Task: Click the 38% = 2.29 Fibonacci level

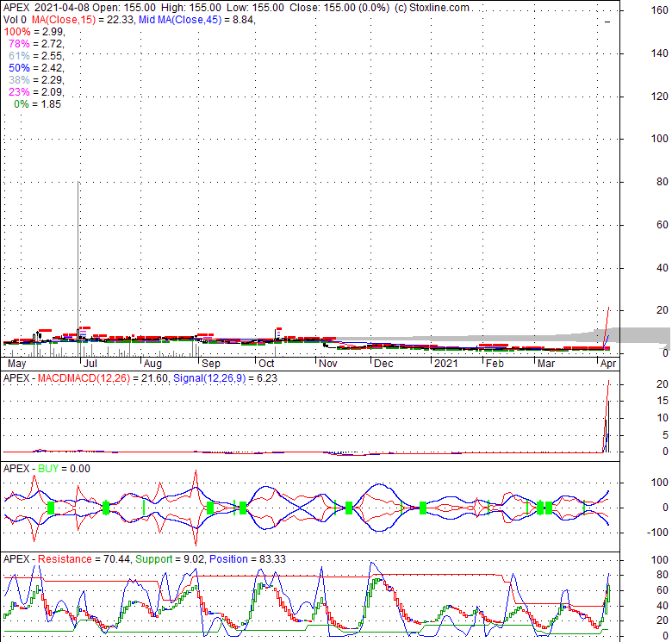Action: pyautogui.click(x=36, y=80)
